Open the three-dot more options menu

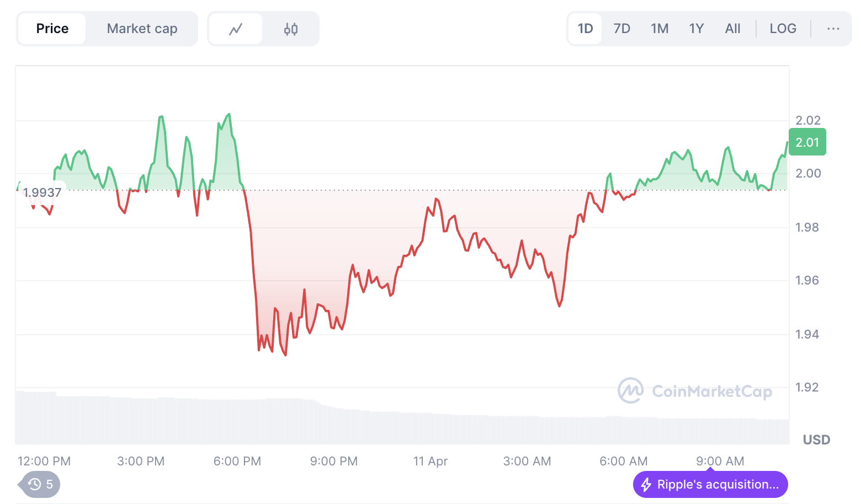(833, 29)
